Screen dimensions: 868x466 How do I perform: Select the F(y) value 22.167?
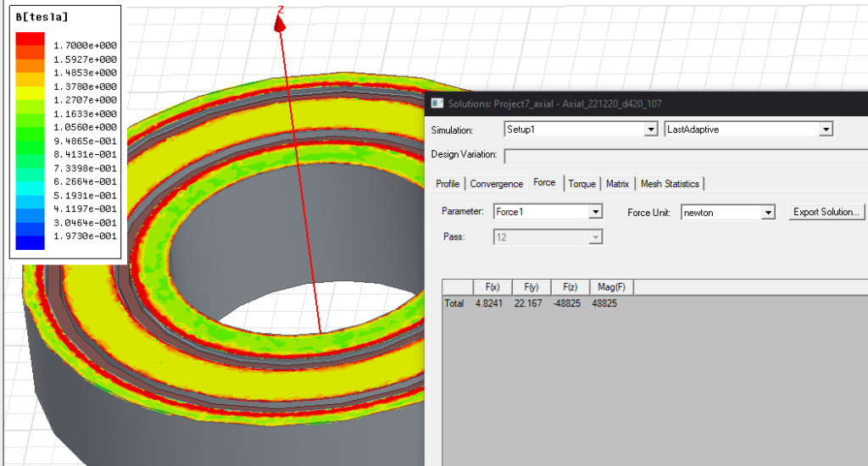point(528,303)
